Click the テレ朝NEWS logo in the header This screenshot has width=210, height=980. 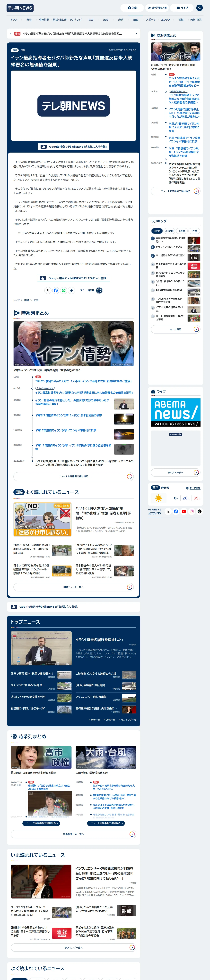(20, 8)
